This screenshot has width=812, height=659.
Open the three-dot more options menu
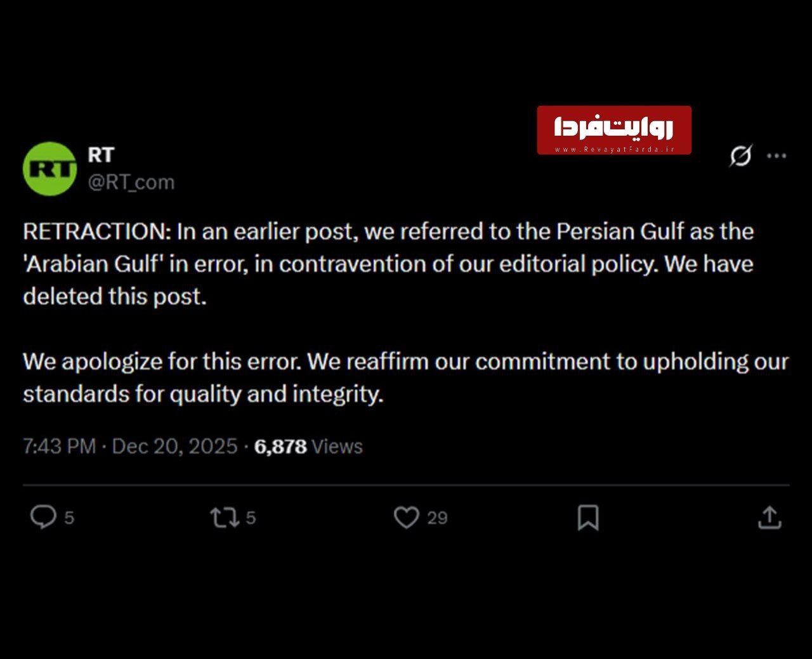[x=776, y=155]
